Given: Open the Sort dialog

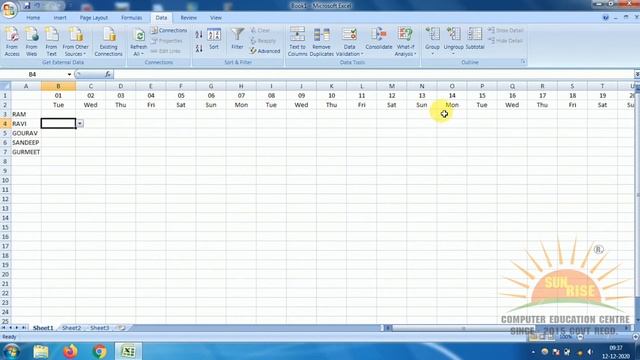Looking at the screenshot, I should [x=214, y=39].
